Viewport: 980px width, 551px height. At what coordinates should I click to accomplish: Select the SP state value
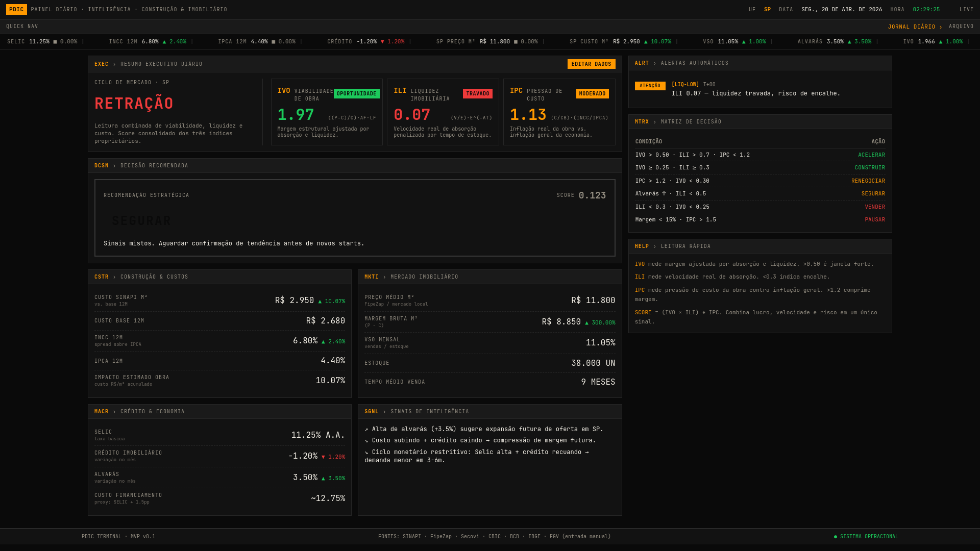[x=767, y=10]
